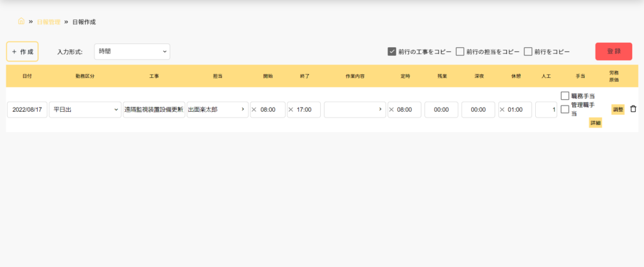The width and height of the screenshot is (644, 267).
Task: Click the 定時 field 08:00
Action: tap(404, 109)
